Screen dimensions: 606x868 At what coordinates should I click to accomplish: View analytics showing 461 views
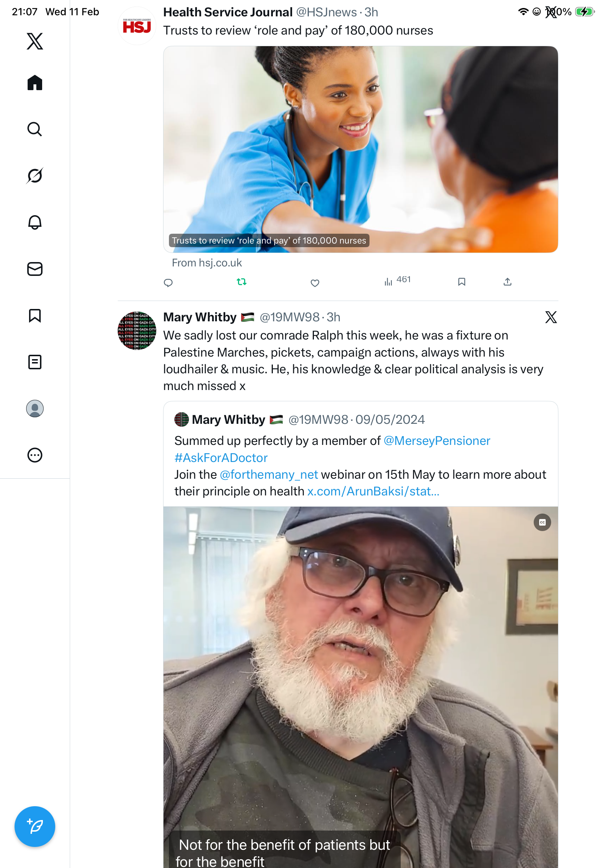397,281
